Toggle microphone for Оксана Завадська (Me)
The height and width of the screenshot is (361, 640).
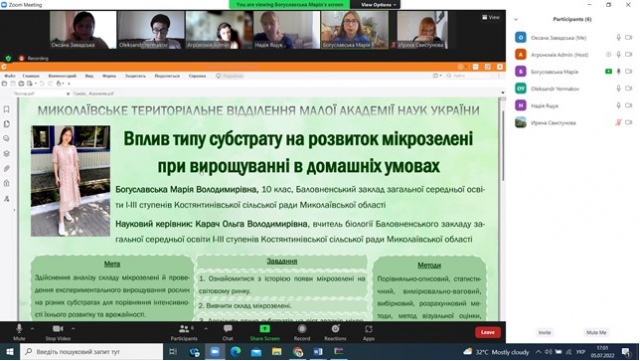click(618, 38)
